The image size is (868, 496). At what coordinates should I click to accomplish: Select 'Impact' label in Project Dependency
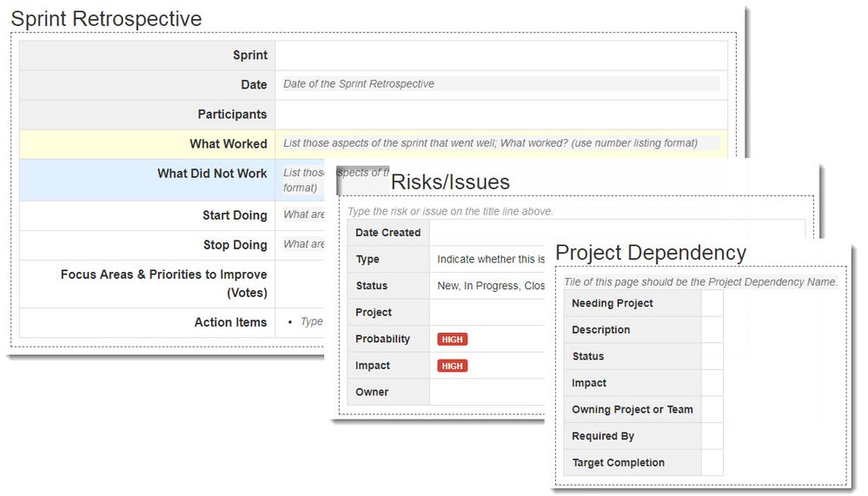(x=589, y=383)
